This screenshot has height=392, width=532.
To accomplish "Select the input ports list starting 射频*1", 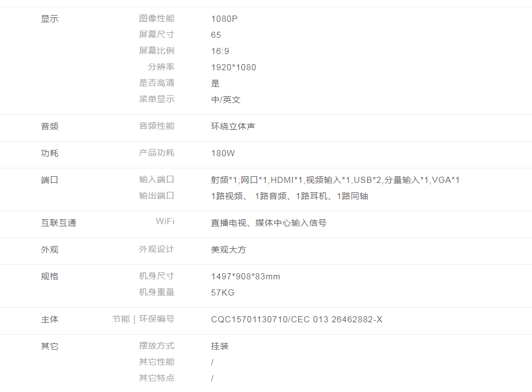I will point(335,180).
